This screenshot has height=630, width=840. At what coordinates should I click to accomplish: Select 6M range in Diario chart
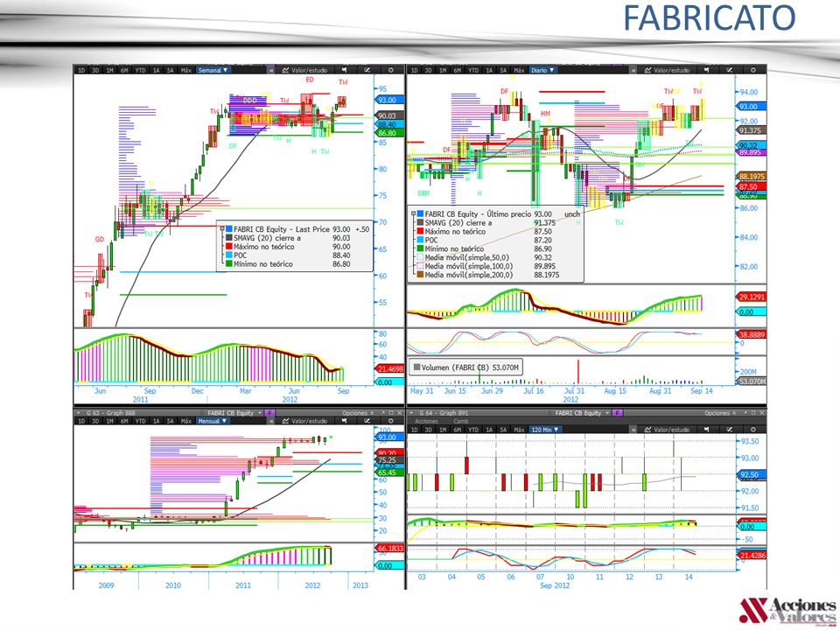pyautogui.click(x=457, y=70)
